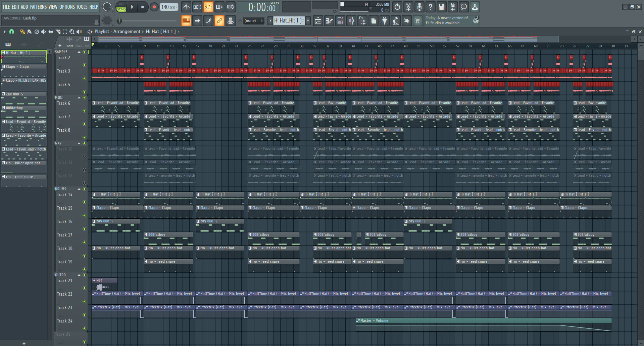Select the Mute tool in playlist
Image resolution: width=644 pixels, height=346 pixels.
(44, 32)
